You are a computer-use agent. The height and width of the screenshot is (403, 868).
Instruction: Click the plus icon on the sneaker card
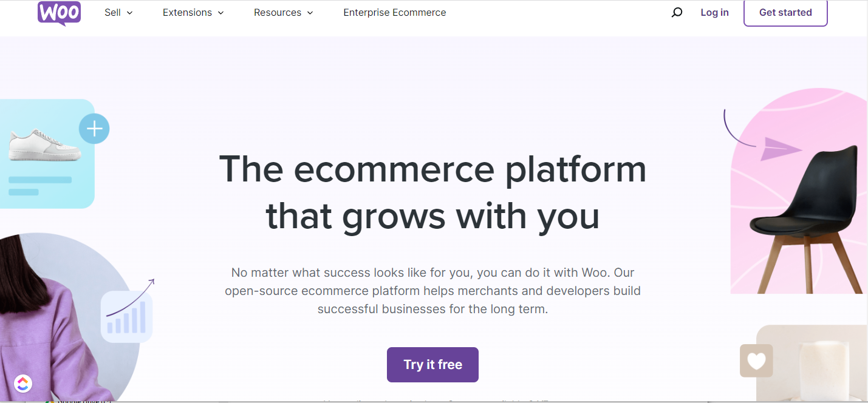94,128
